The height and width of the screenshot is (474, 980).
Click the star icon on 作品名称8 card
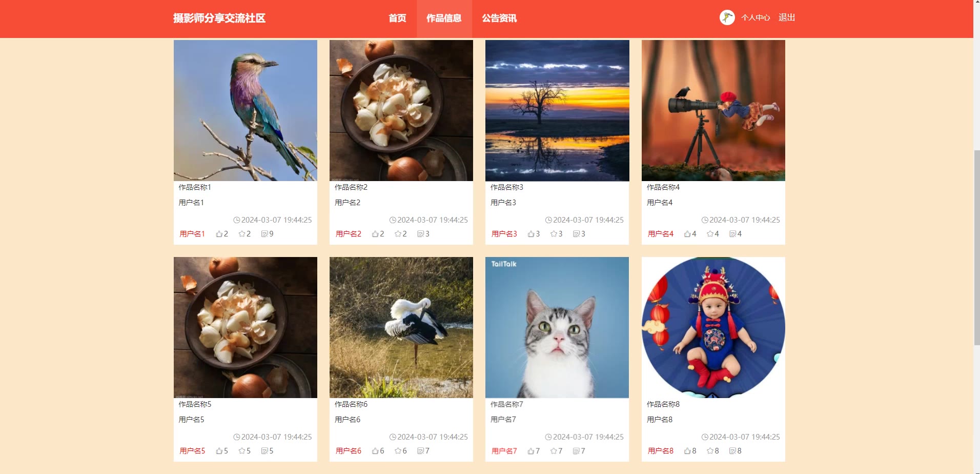710,451
